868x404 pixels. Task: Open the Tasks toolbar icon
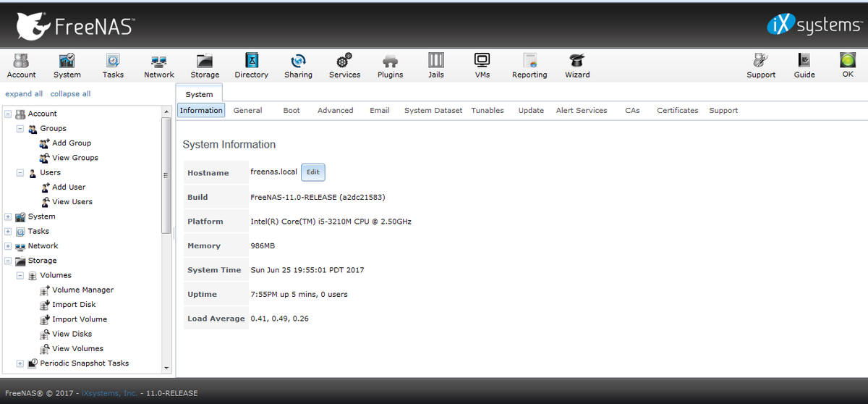click(113, 65)
